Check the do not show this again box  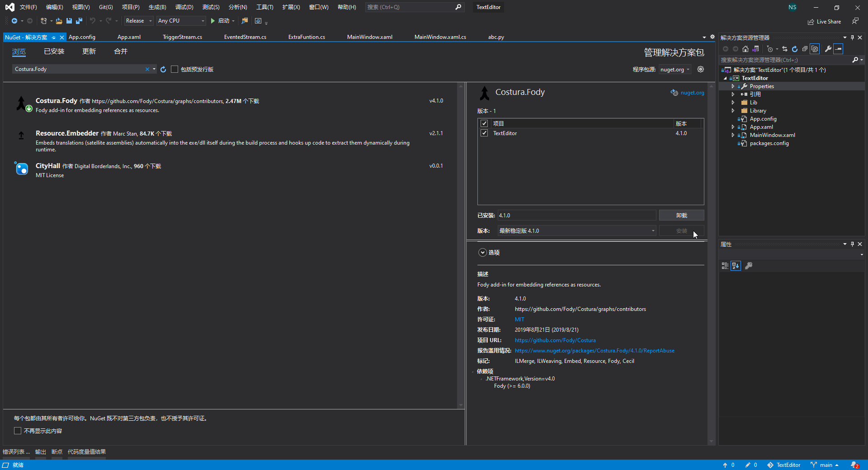[x=18, y=431]
